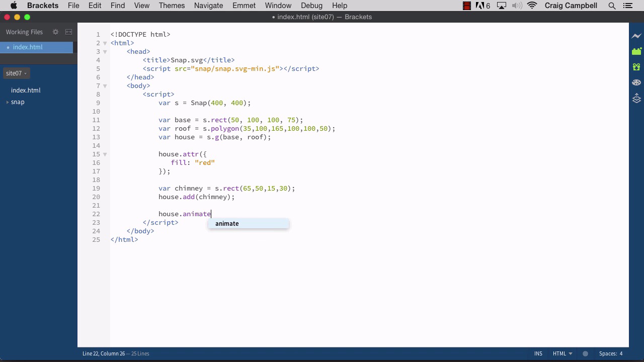Select animate from the code hint popup

[x=227, y=224]
